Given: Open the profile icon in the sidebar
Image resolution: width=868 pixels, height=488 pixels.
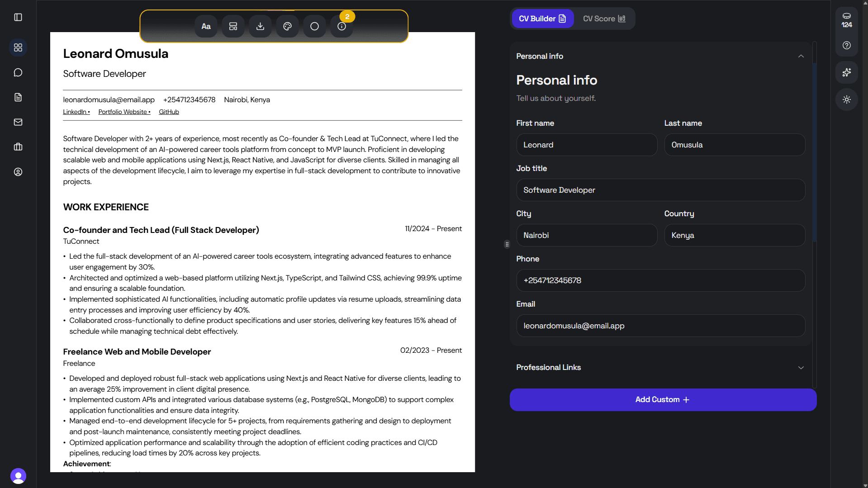Looking at the screenshot, I should tap(18, 172).
